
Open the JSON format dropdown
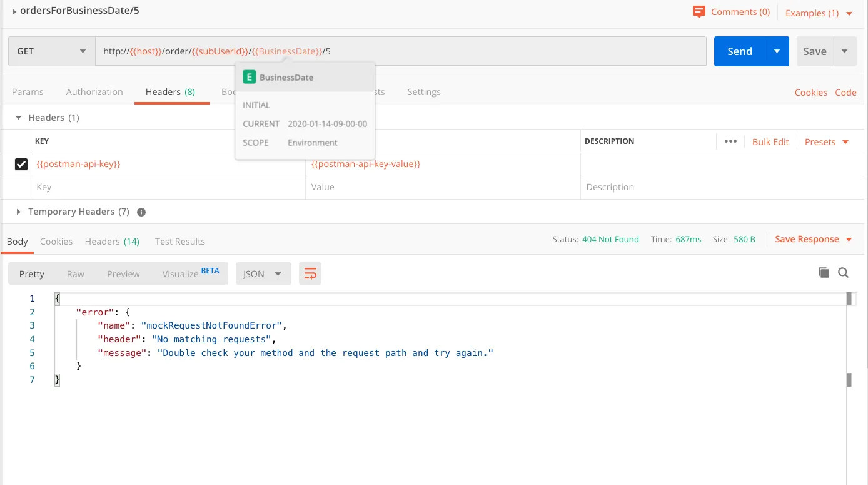(x=263, y=274)
